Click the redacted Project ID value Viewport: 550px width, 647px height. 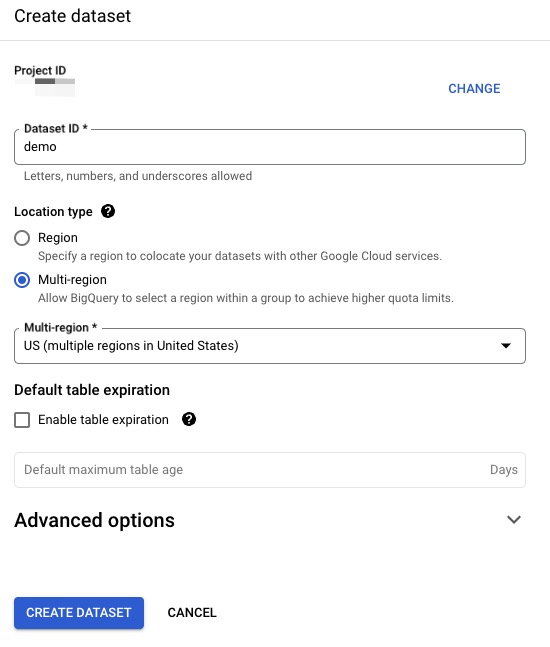[x=45, y=87]
